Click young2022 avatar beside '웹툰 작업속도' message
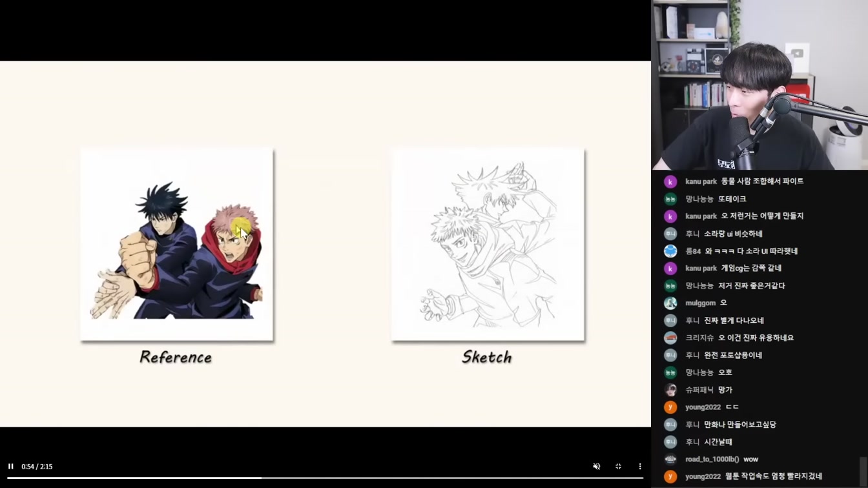 [670, 476]
